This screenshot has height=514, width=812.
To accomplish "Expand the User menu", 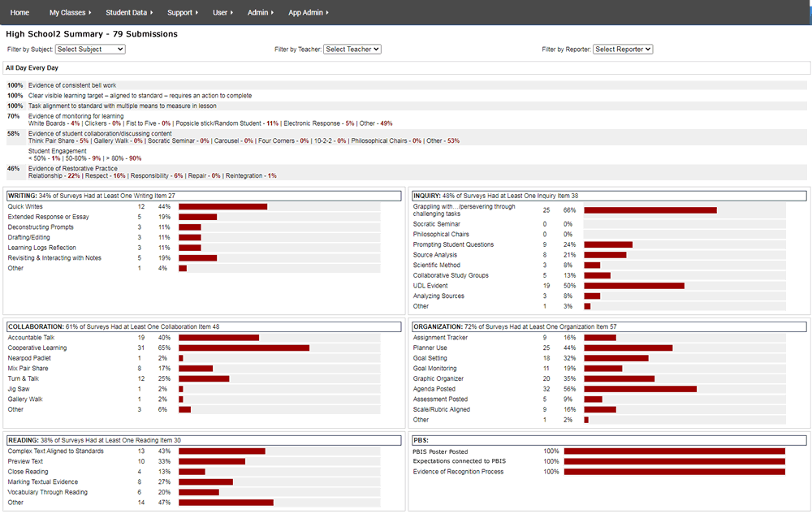I will click(x=223, y=12).
